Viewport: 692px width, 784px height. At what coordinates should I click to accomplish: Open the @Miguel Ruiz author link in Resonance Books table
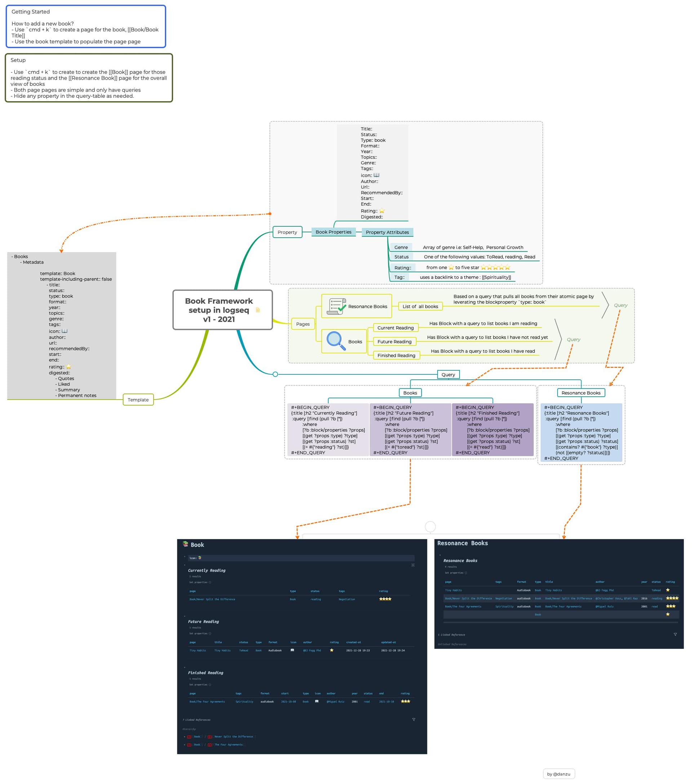coord(604,607)
